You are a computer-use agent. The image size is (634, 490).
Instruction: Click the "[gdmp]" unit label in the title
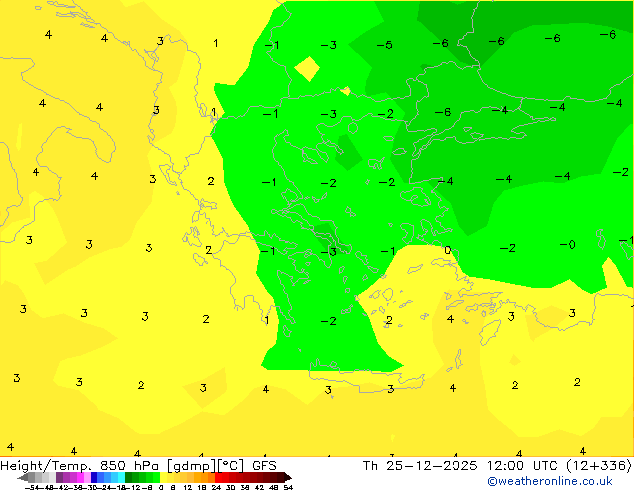click(192, 466)
